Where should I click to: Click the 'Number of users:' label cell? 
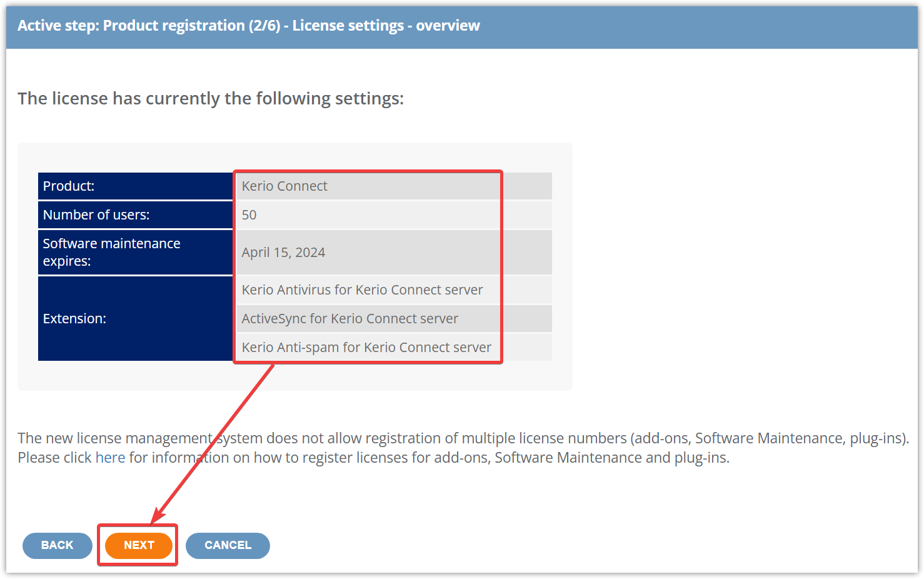(x=136, y=215)
